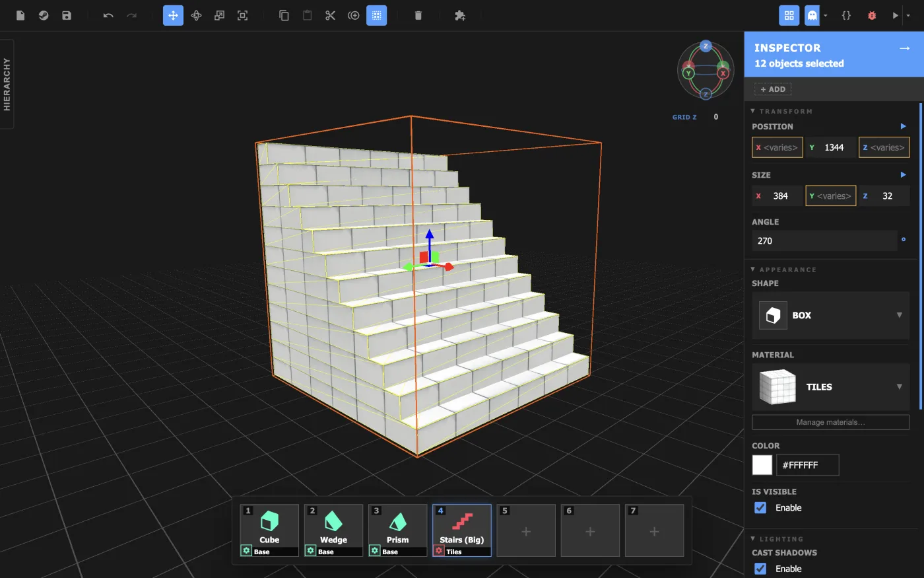Click the Angle field showing 270
The width and height of the screenshot is (924, 578).
click(824, 240)
